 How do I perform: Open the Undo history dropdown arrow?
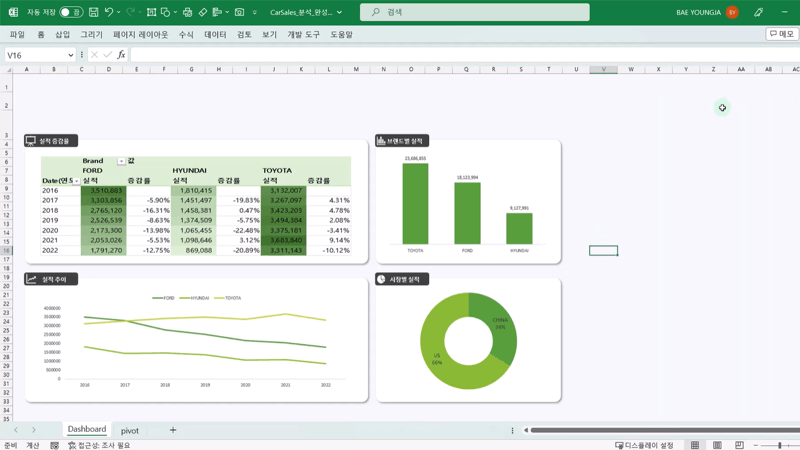coord(118,12)
